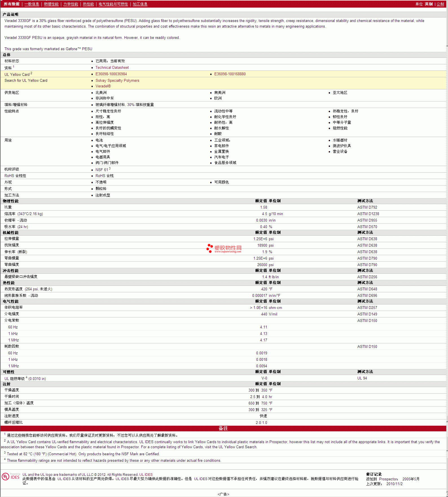Switch to the 热性能 tab

click(88, 4)
